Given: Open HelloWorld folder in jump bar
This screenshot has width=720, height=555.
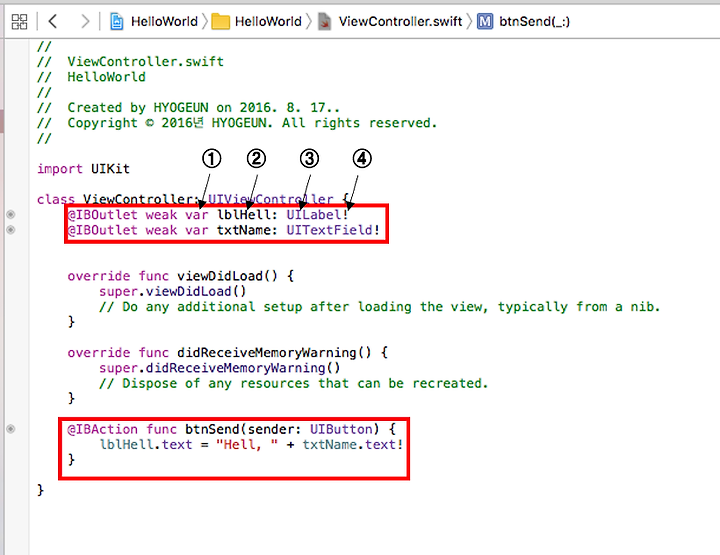Looking at the screenshot, I should click(268, 22).
